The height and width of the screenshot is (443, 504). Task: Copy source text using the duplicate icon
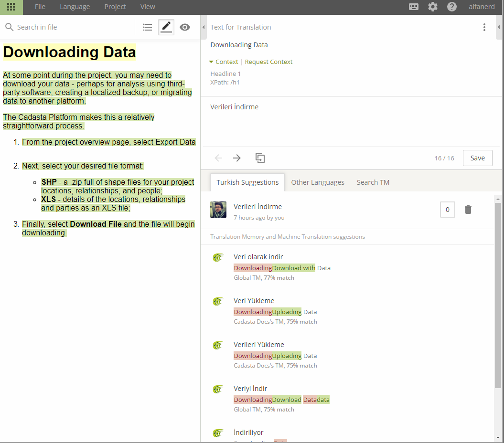point(260,158)
